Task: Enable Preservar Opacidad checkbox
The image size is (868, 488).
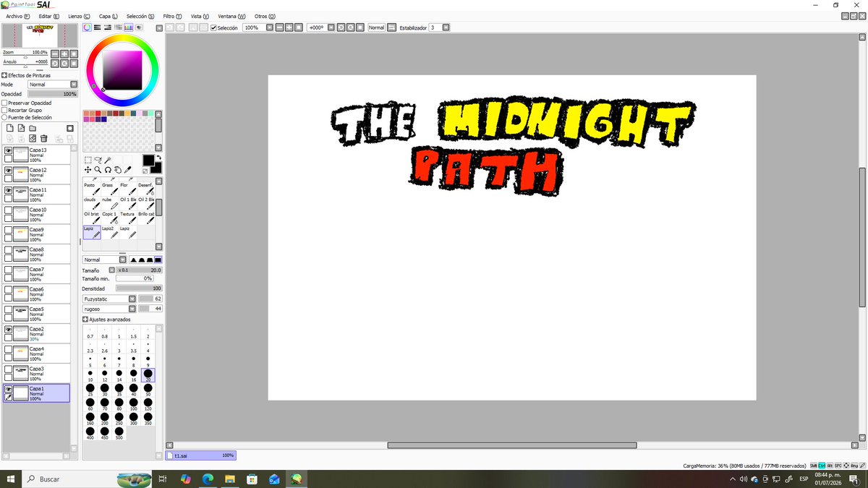Action: click(4, 103)
